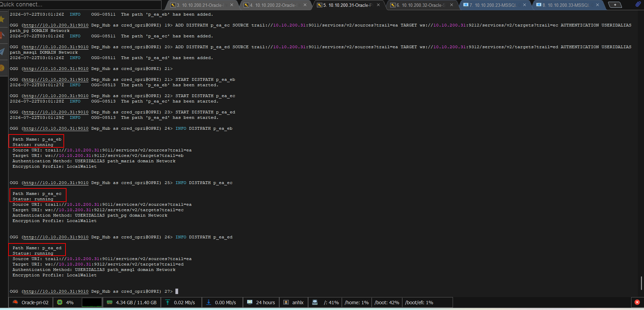Open http://10.10.200.31:9010 link at prompt 25

click(x=56, y=183)
